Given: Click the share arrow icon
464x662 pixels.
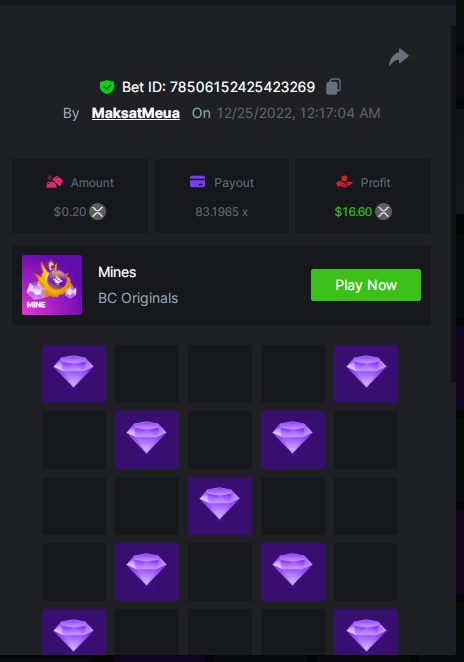Looking at the screenshot, I should [399, 57].
